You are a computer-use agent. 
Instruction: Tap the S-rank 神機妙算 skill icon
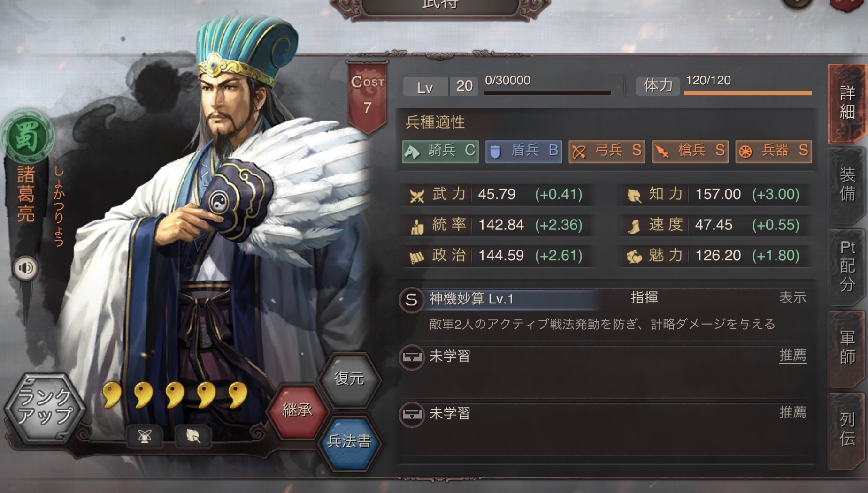(x=411, y=299)
